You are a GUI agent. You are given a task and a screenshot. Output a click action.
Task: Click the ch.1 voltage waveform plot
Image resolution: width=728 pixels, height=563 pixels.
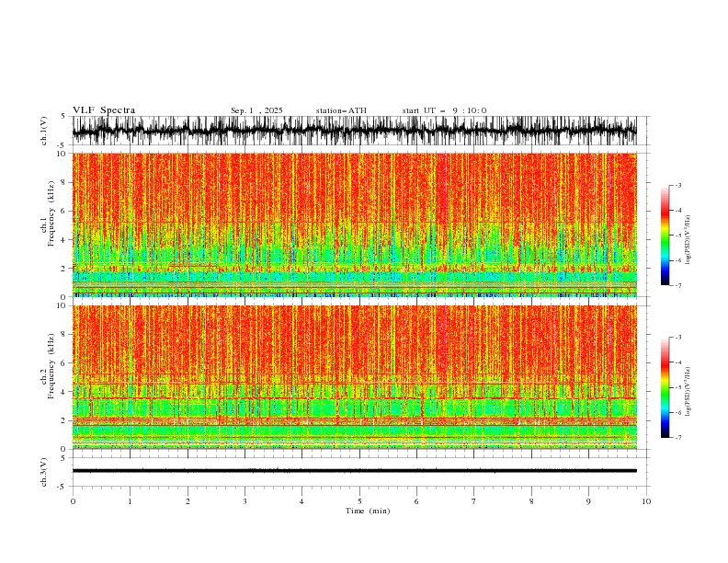coord(355,131)
